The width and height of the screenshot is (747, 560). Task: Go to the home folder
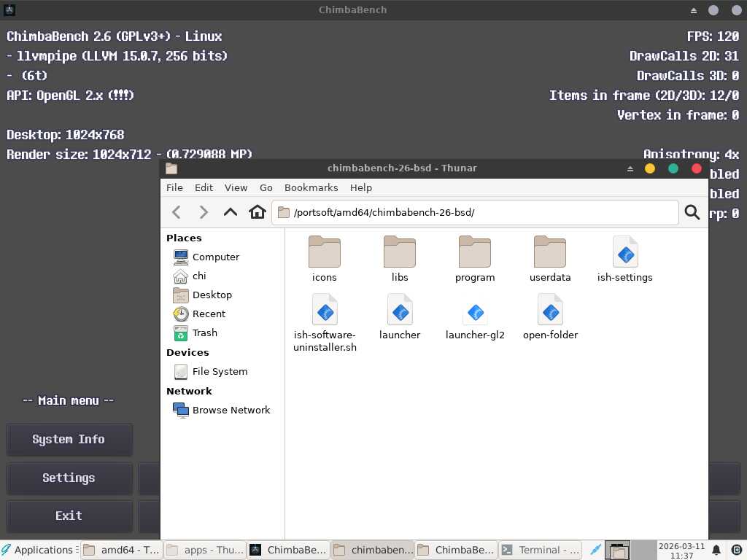click(258, 212)
